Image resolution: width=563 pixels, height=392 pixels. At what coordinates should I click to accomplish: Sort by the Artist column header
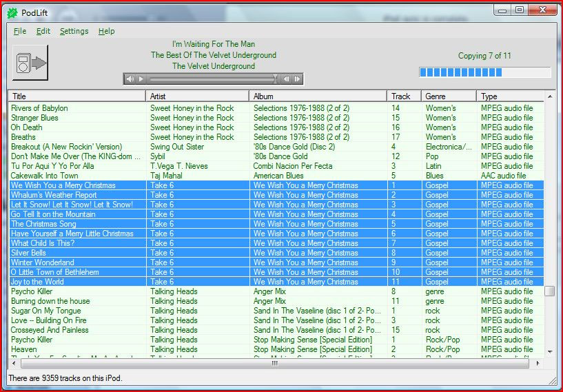coord(197,96)
